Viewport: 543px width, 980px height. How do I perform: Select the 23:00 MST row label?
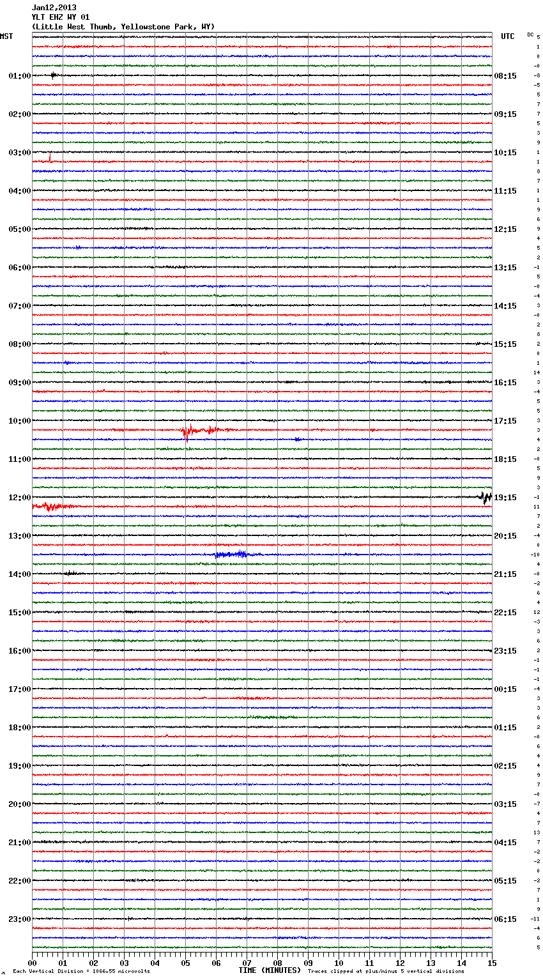point(20,919)
